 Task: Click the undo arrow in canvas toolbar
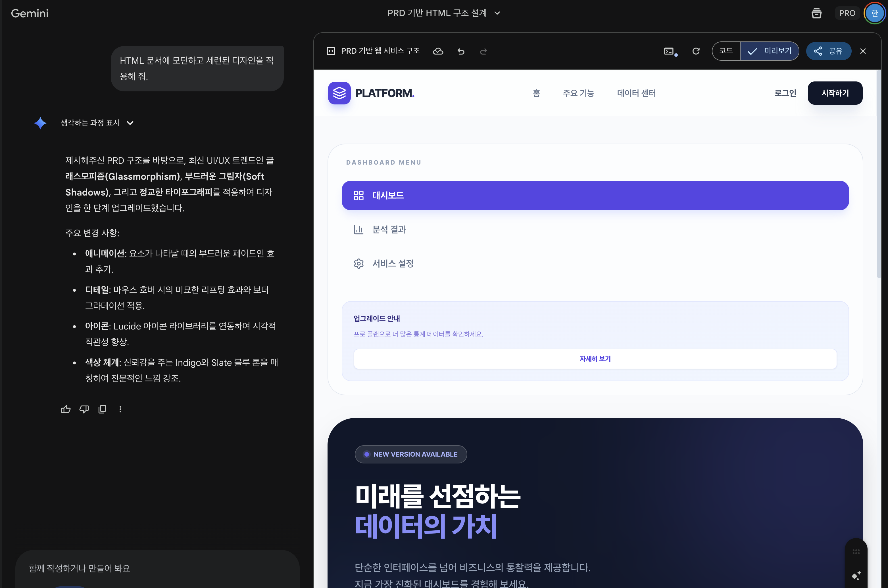tap(461, 51)
